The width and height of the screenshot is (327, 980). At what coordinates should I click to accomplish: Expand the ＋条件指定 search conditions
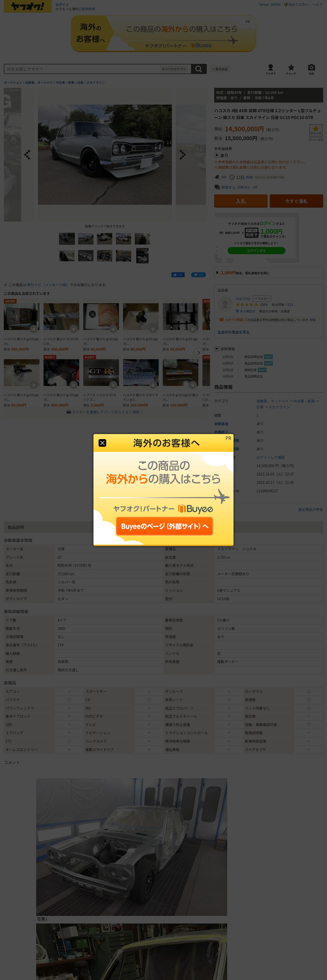tap(220, 69)
